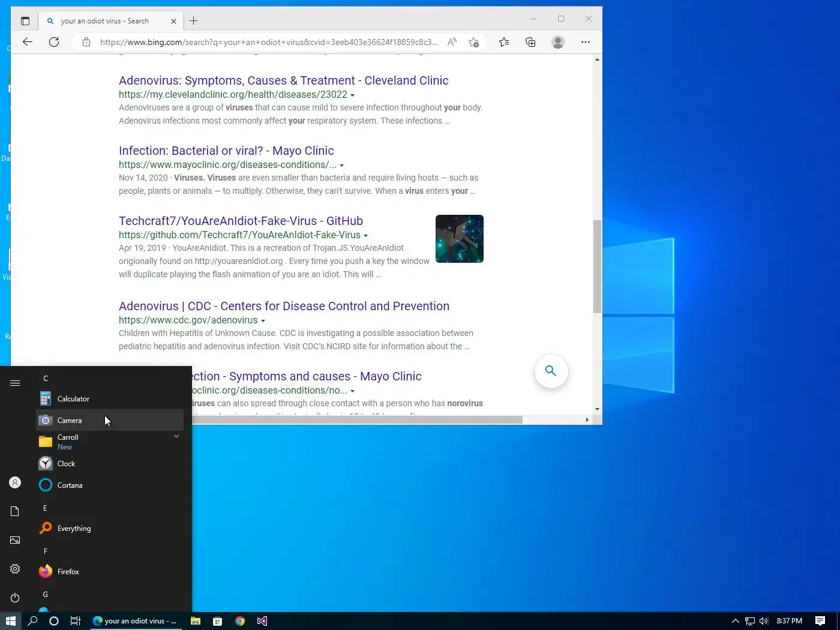Open Read aloud icon in address bar

[452, 42]
